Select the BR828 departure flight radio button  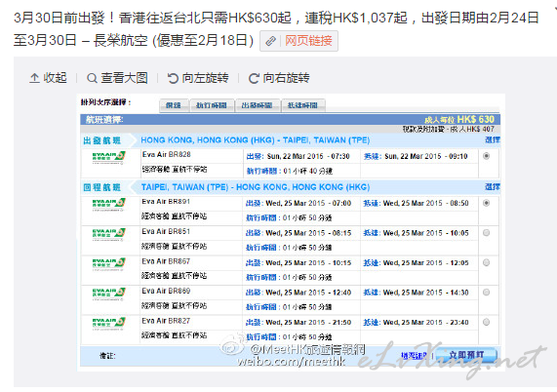click(487, 156)
